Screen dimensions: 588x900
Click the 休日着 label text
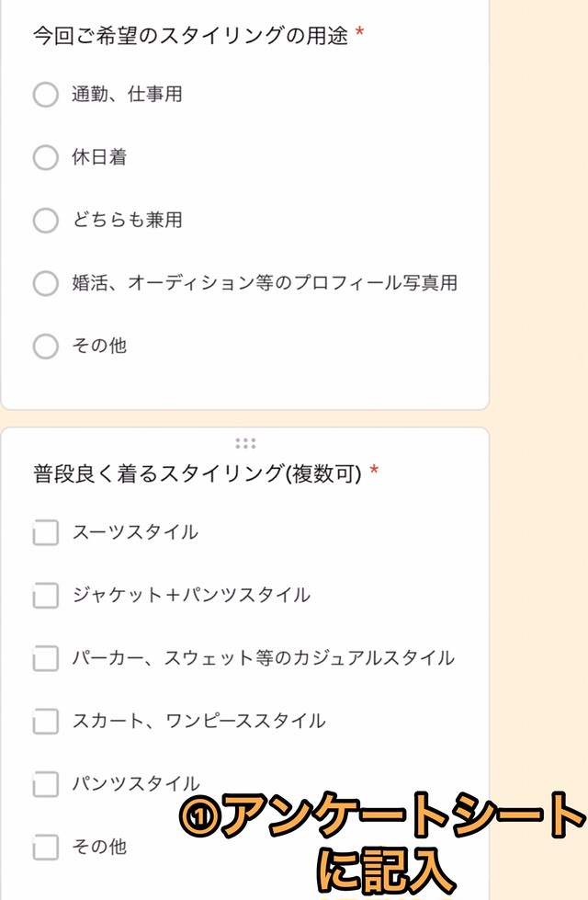coord(99,156)
